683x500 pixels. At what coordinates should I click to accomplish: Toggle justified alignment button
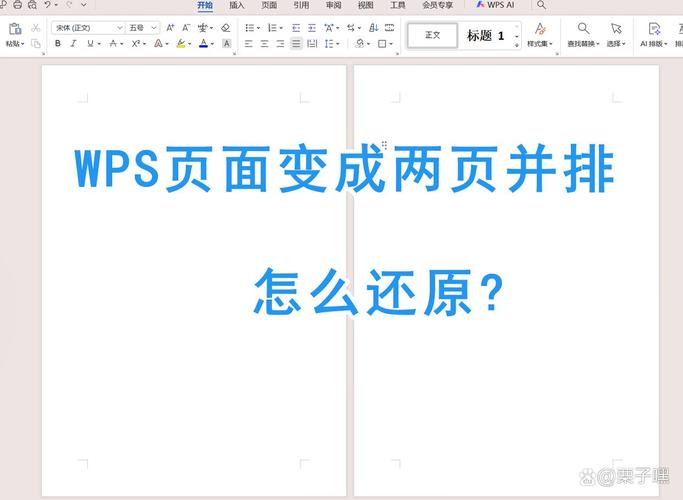coord(296,44)
